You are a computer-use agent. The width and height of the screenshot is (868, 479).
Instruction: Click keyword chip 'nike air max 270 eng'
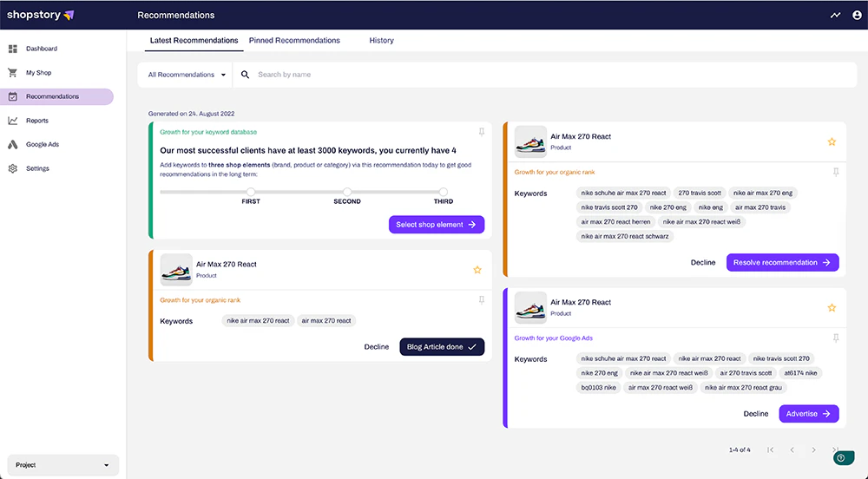pos(763,193)
